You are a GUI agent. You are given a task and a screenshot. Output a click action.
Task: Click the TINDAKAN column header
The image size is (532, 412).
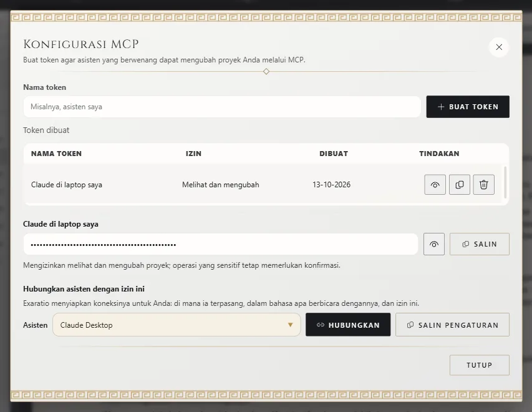(439, 154)
